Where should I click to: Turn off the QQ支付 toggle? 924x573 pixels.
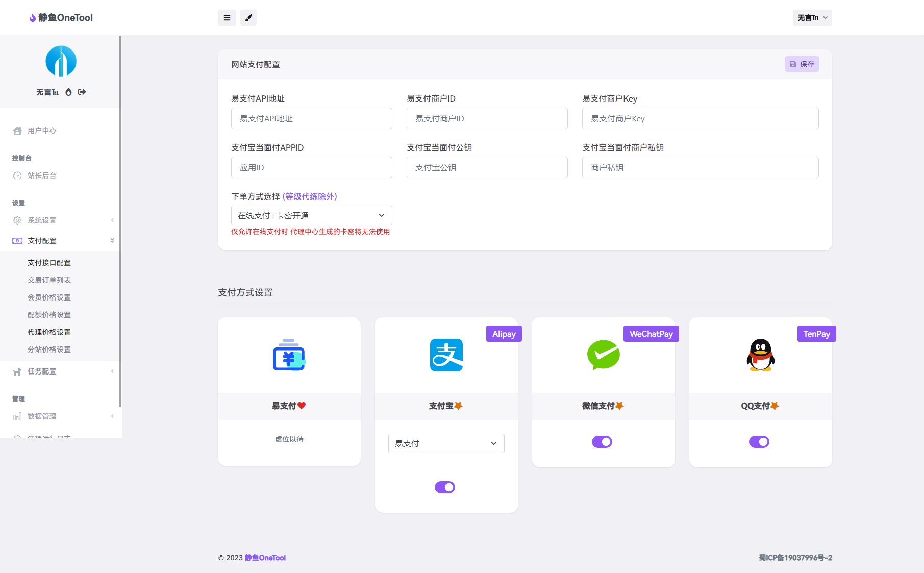759,442
